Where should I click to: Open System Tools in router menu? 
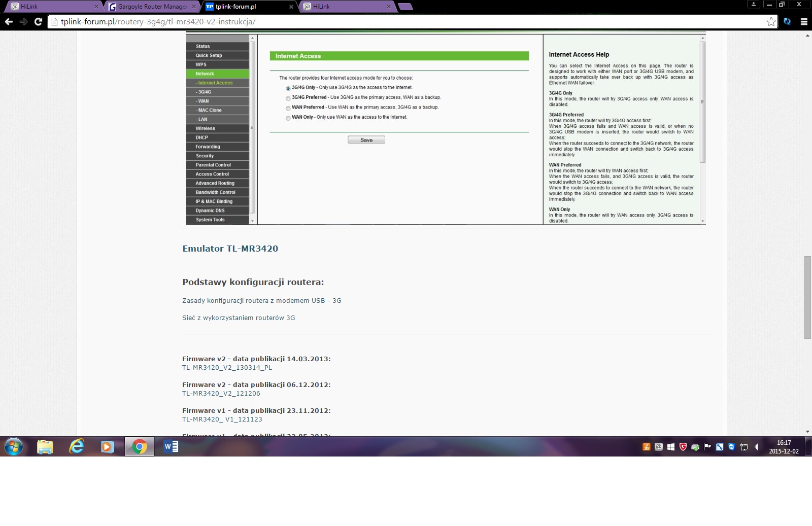210,220
